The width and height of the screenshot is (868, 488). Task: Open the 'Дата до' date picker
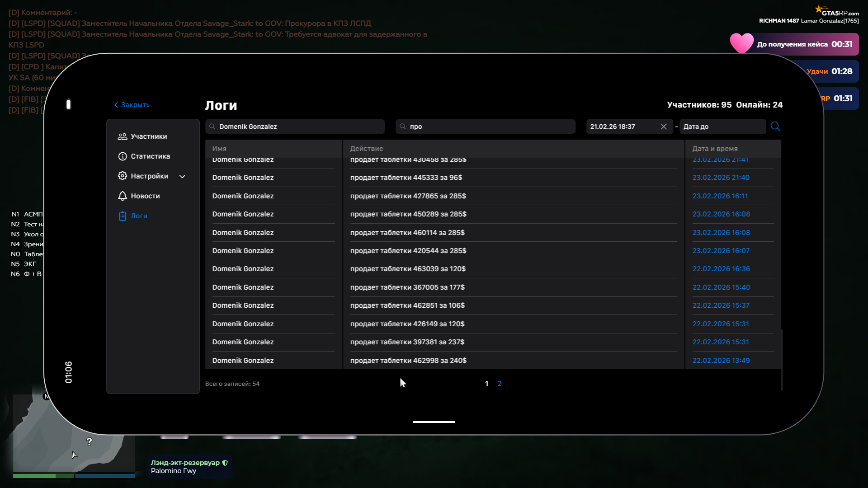(722, 127)
